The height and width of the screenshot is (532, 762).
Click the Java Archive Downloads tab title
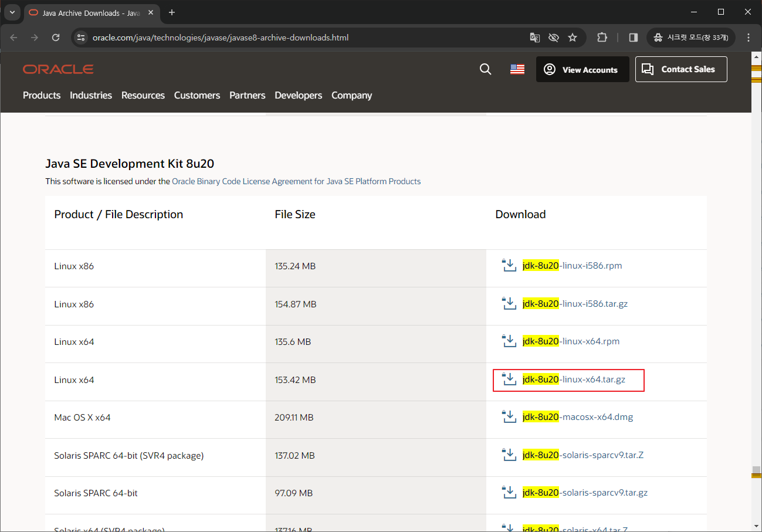(x=90, y=12)
